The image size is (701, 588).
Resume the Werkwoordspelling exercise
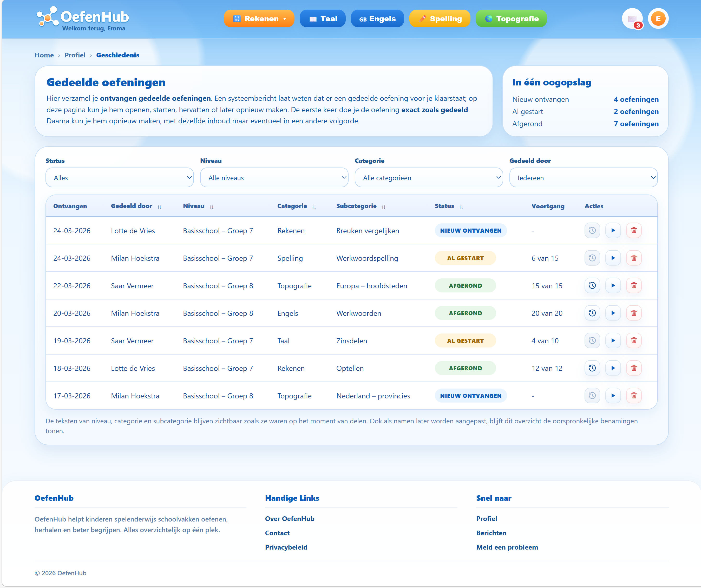[613, 258]
